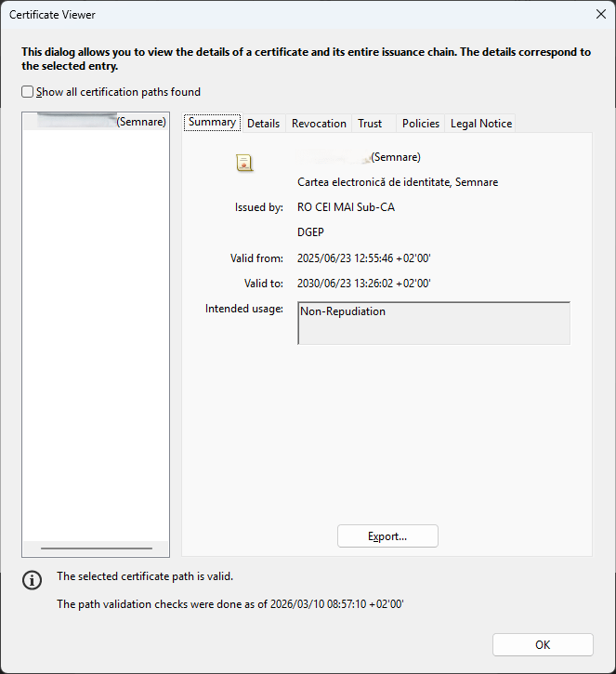Click the issuer name RO CEI MAI Sub-CA
The image size is (616, 674).
(346, 207)
